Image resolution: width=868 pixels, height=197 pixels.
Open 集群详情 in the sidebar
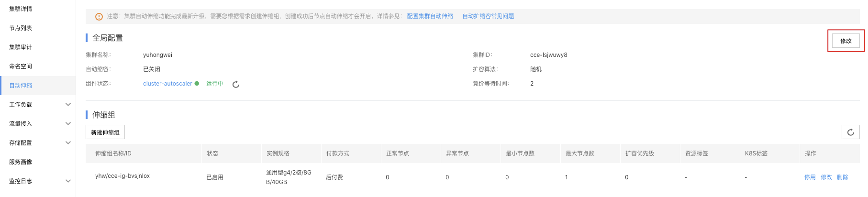point(21,9)
